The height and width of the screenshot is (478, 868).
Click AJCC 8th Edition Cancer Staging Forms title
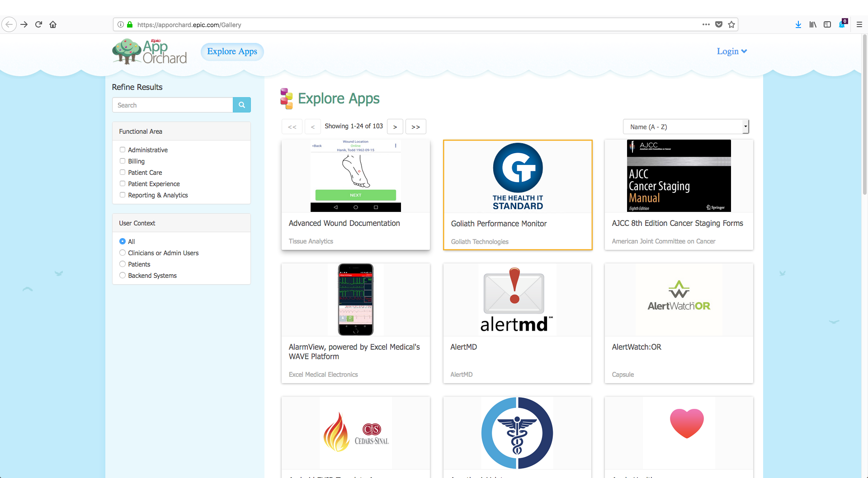coord(677,223)
